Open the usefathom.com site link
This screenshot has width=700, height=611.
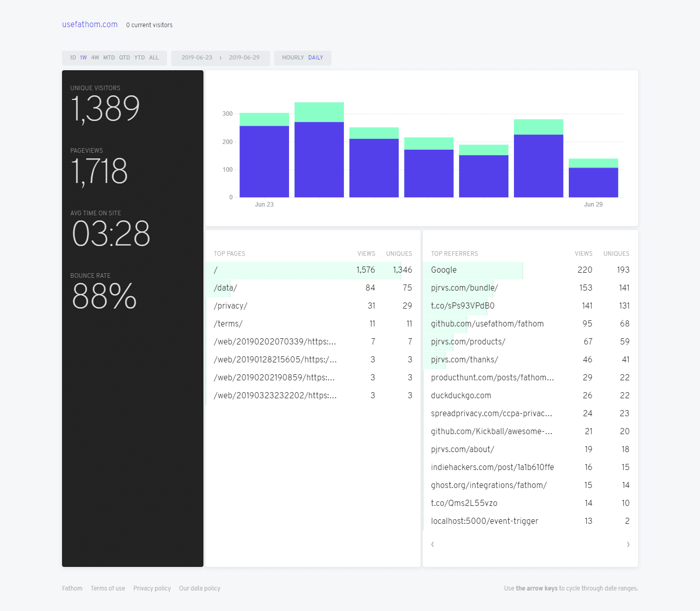[x=90, y=24]
